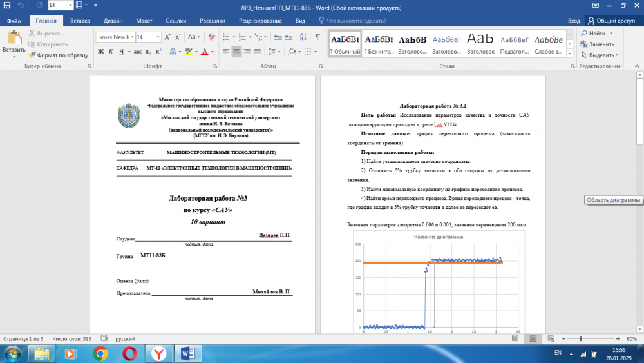Open the Вставка ribbon tab

point(80,21)
